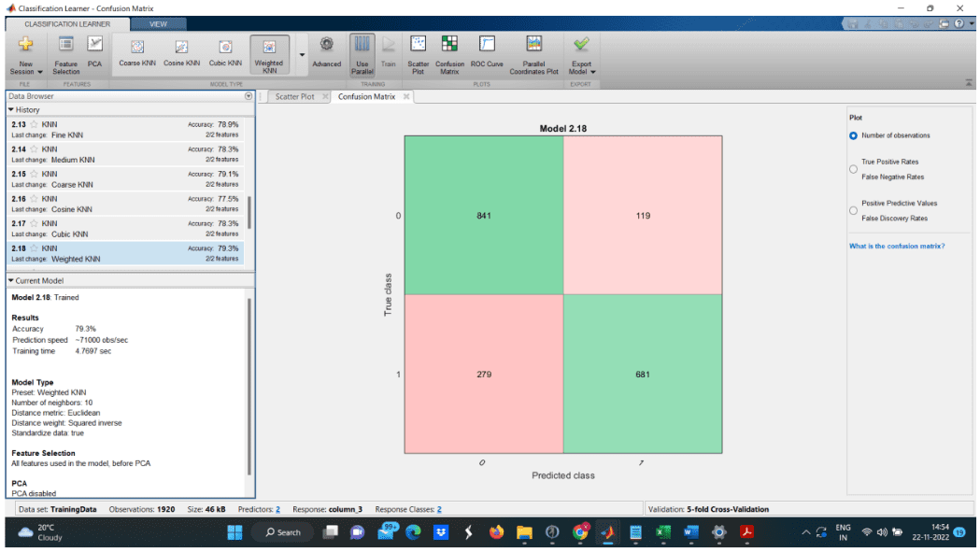Select model 2.15 Coarse KNN in History
980x552 pixels.
click(125, 179)
